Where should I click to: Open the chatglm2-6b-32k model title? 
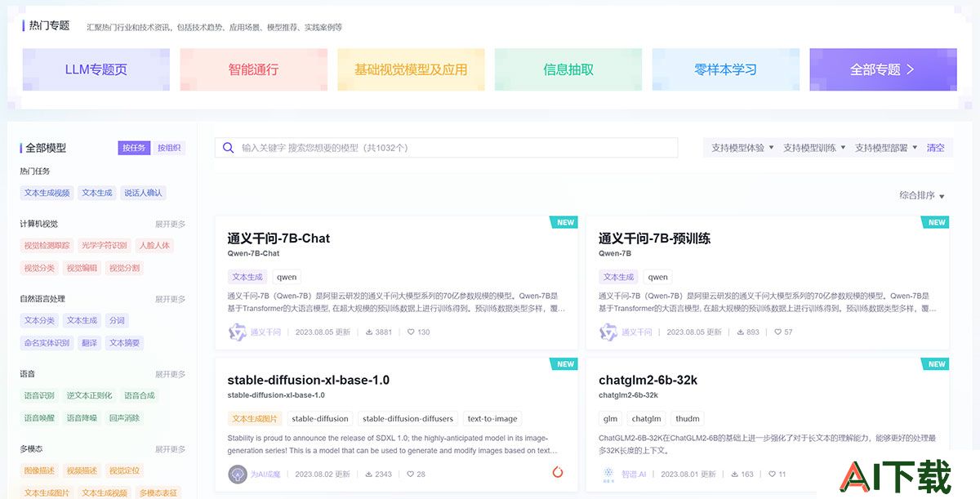[648, 380]
